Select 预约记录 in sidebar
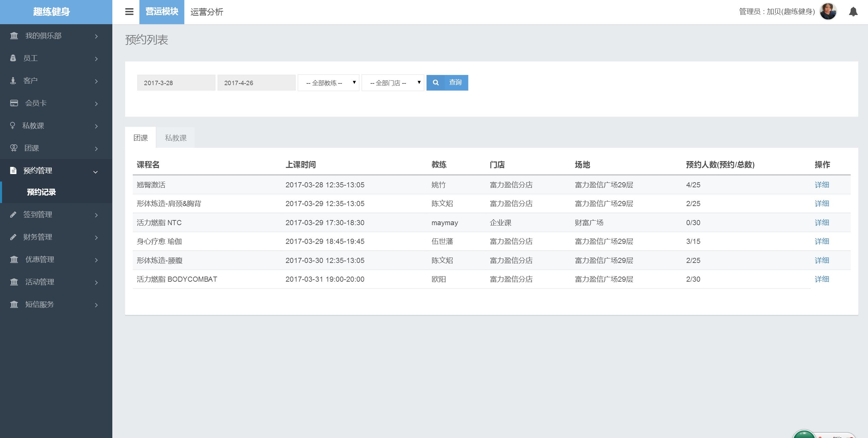This screenshot has height=438, width=868. [41, 192]
